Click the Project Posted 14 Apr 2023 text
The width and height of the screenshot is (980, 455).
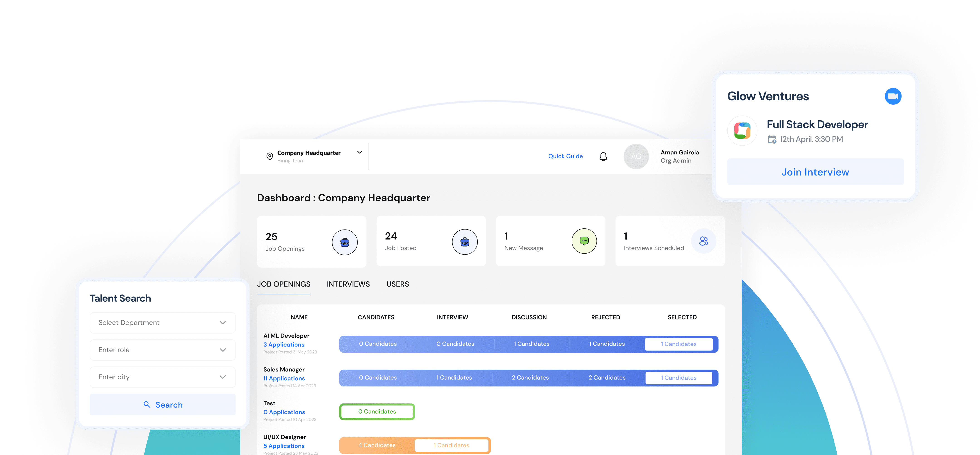pos(289,386)
